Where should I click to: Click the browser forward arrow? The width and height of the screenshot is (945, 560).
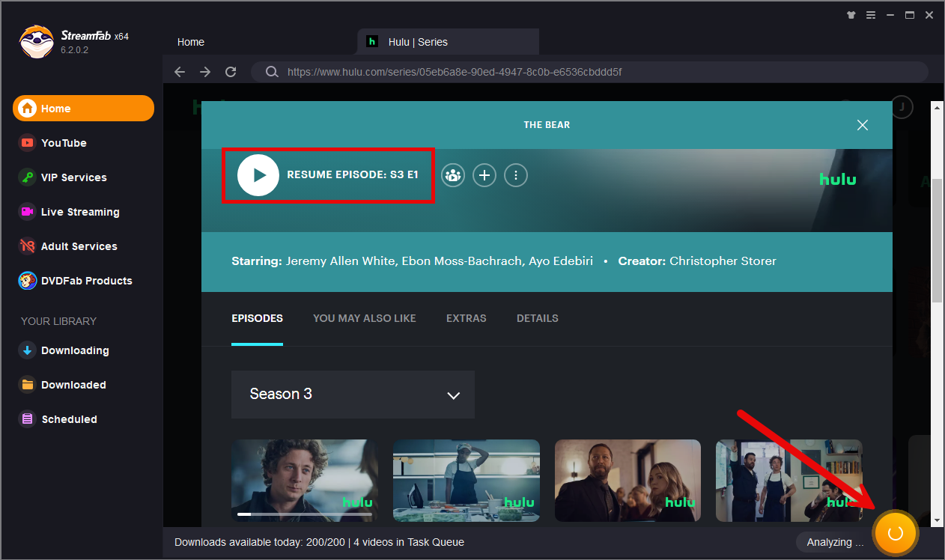(x=205, y=72)
